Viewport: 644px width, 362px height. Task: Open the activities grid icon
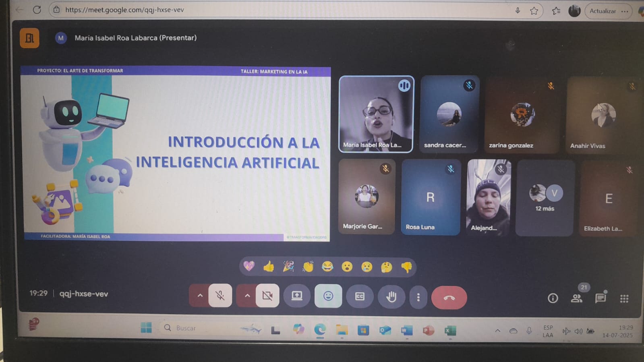624,298
